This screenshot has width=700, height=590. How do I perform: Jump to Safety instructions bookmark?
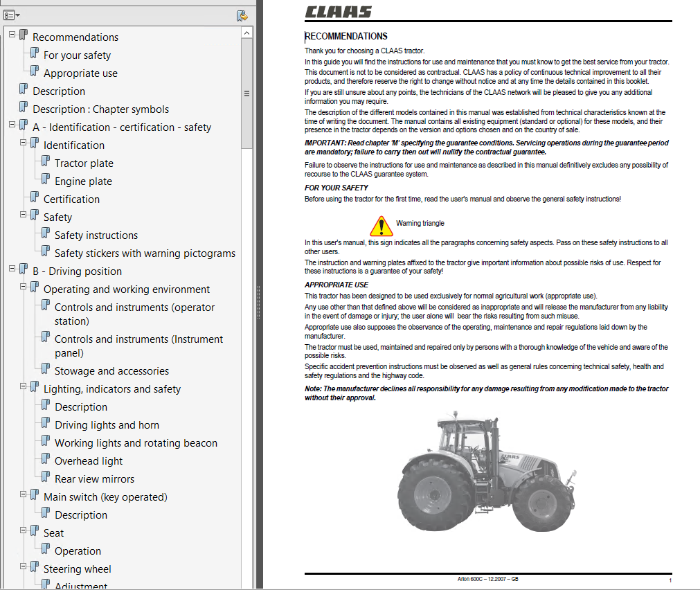[x=96, y=235]
